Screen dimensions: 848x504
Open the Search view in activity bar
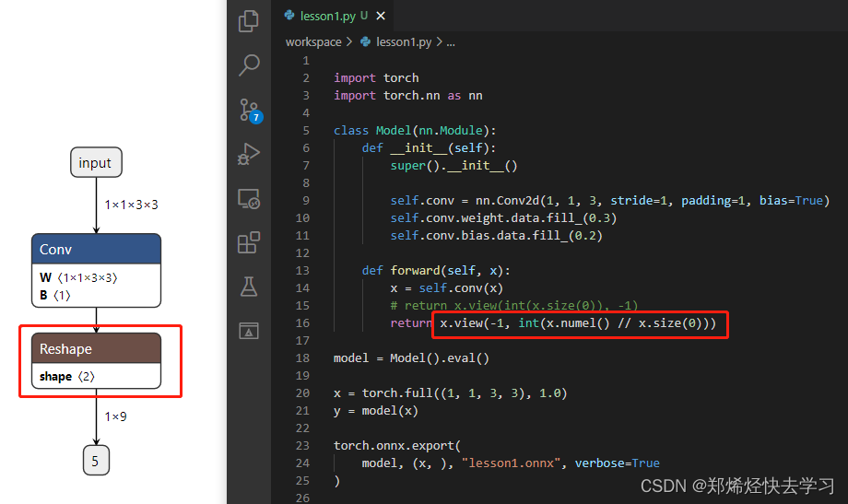pyautogui.click(x=249, y=65)
